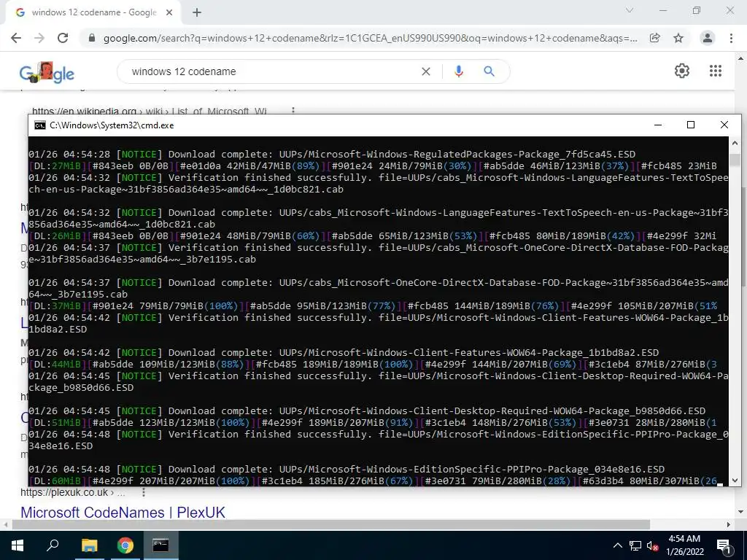This screenshot has height=560, width=747.
Task: Open File Explorer from the taskbar
Action: (89, 545)
